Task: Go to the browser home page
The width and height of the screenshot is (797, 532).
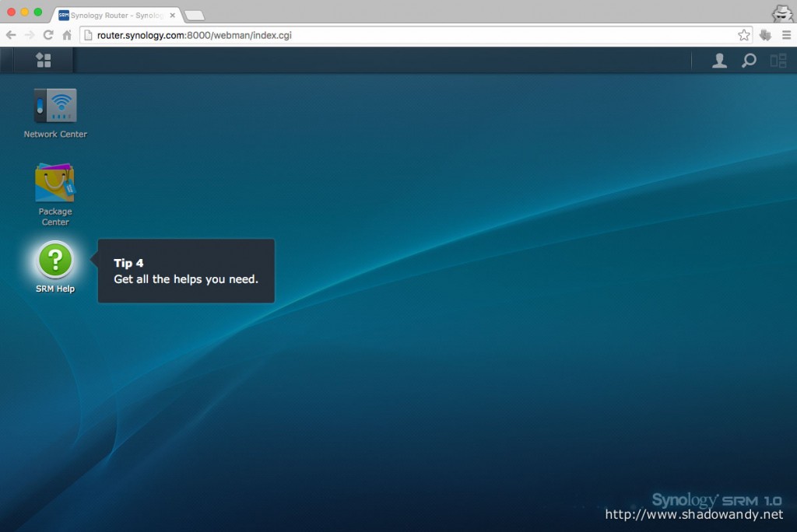Action: tap(67, 35)
